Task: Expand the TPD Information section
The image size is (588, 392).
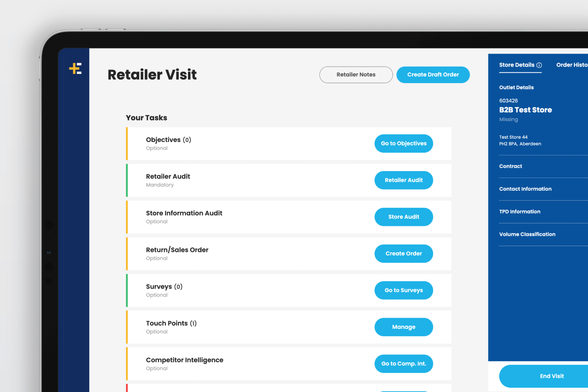Action: 544,212
